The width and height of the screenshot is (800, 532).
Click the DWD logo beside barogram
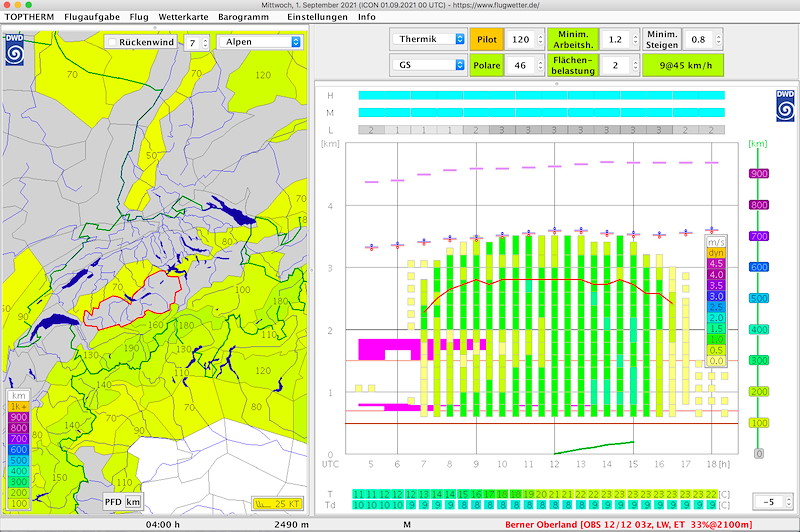(785, 106)
